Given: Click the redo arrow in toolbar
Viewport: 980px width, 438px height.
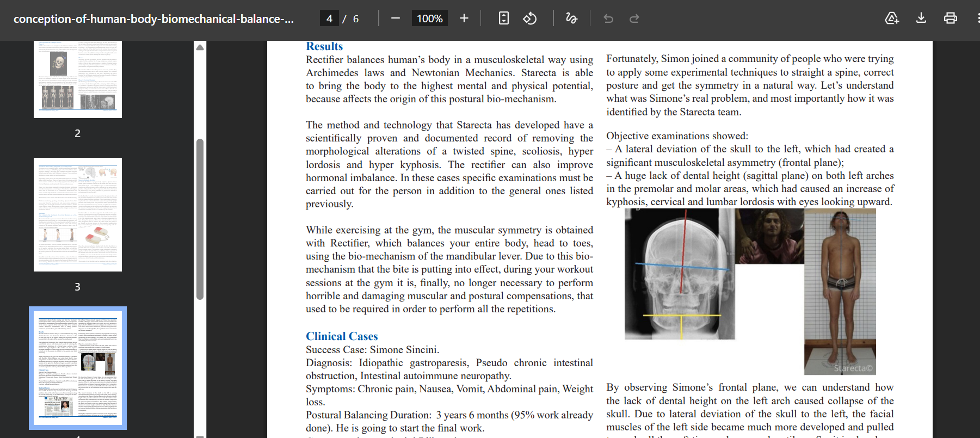Looking at the screenshot, I should tap(634, 19).
